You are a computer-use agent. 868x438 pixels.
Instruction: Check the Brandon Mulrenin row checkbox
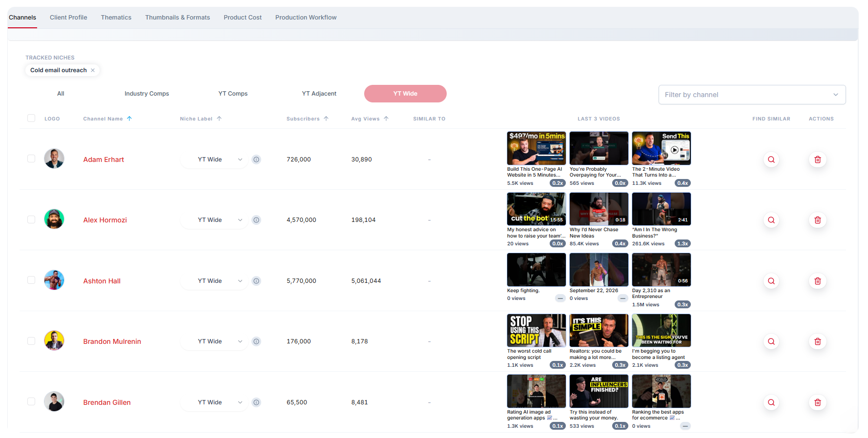click(31, 341)
